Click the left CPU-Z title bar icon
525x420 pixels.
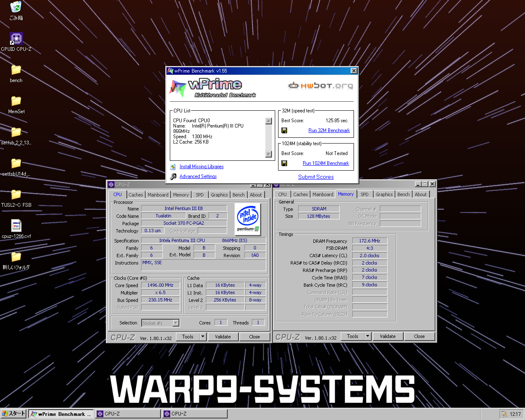pos(111,185)
